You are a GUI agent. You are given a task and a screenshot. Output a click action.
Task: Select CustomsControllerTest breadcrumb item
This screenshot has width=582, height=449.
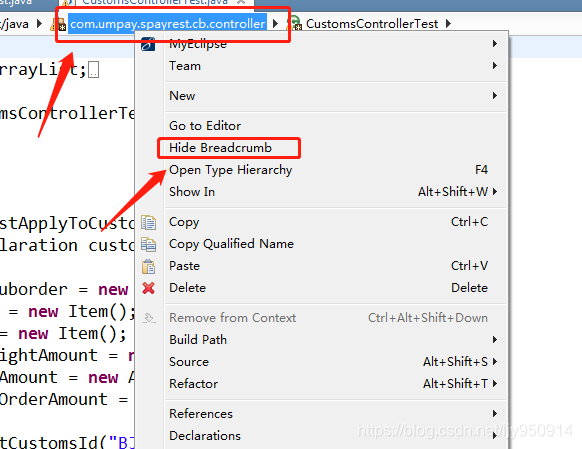tap(372, 24)
